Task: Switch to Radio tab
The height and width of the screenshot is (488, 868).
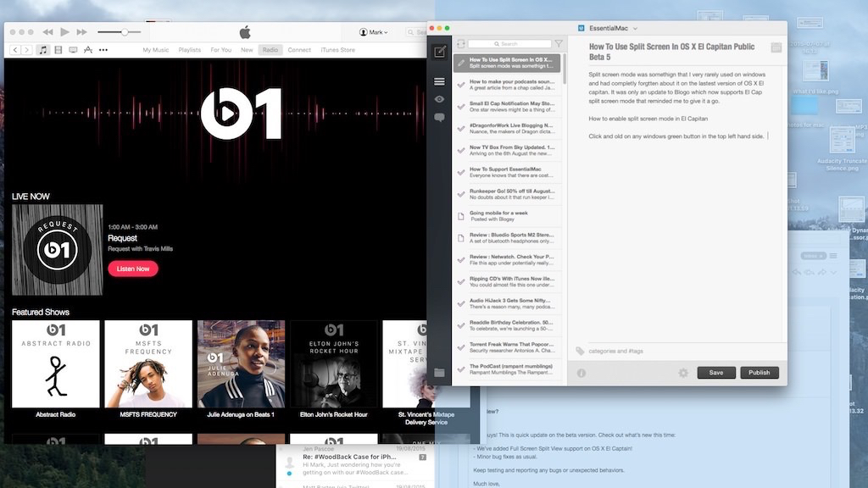Action: (x=270, y=50)
